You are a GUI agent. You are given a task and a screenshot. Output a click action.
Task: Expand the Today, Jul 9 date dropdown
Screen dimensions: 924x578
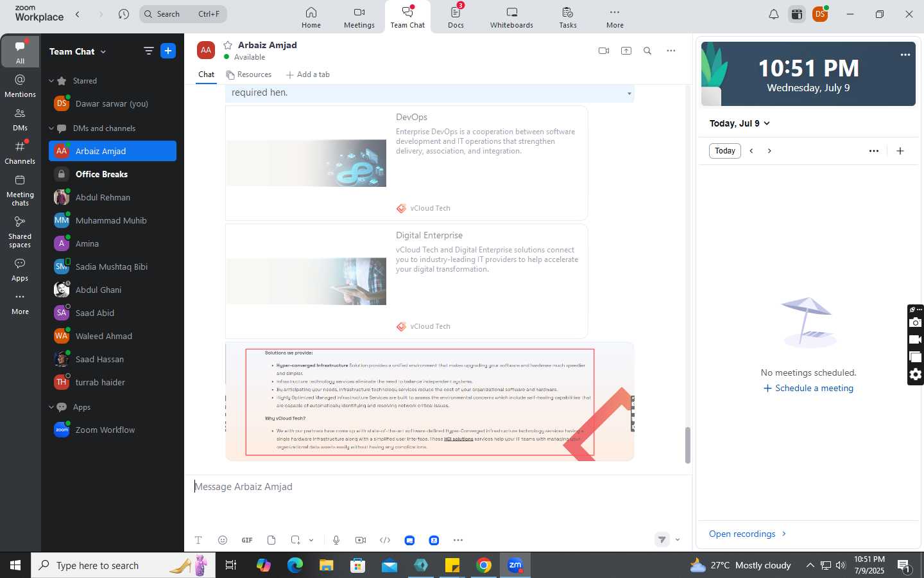739,123
